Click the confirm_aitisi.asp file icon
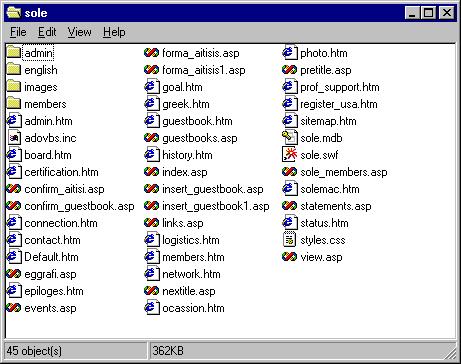This screenshot has height=364, width=461. click(14, 189)
